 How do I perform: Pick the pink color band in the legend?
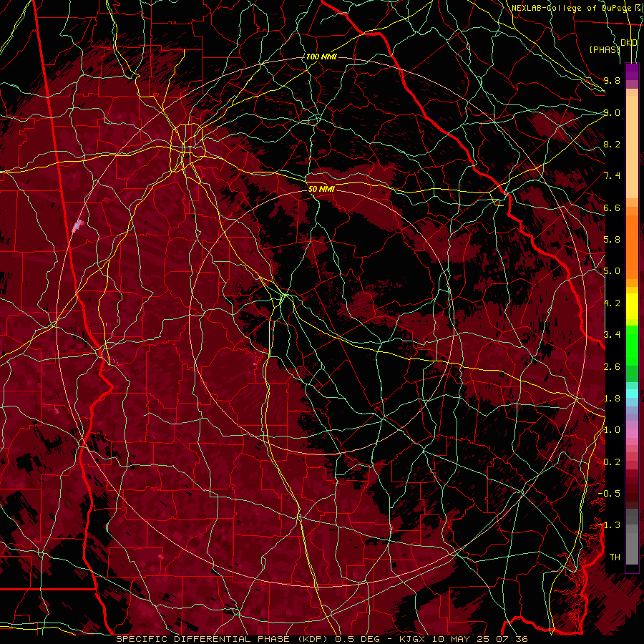point(632,434)
